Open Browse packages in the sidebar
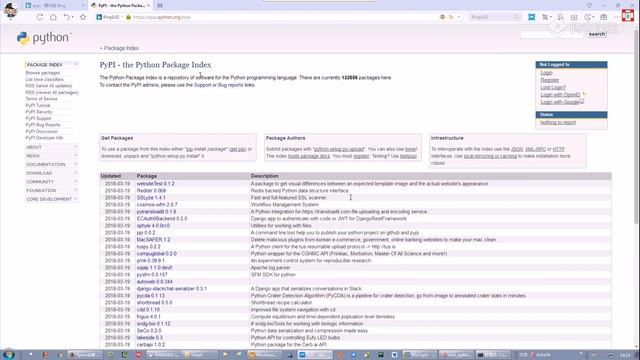This screenshot has width=640, height=360. pyautogui.click(x=43, y=73)
